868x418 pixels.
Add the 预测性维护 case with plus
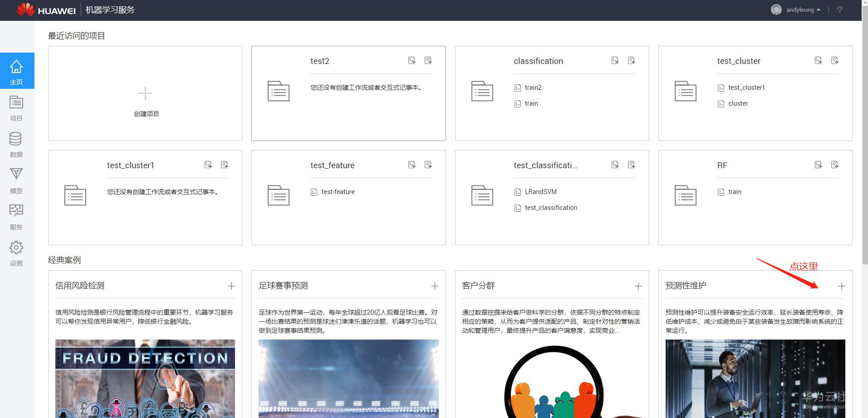tap(841, 286)
